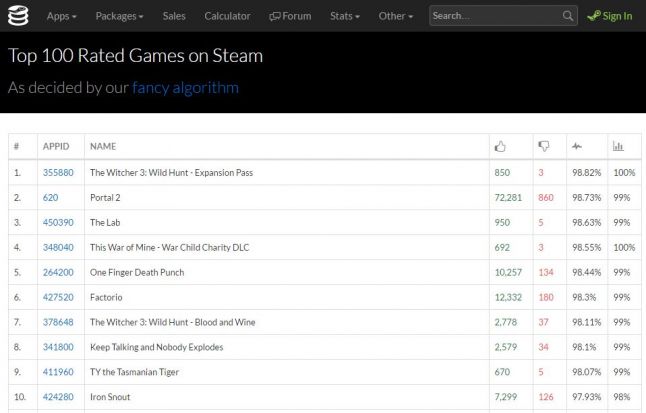
Task: Open the fancy algorithm link
Action: click(x=185, y=88)
